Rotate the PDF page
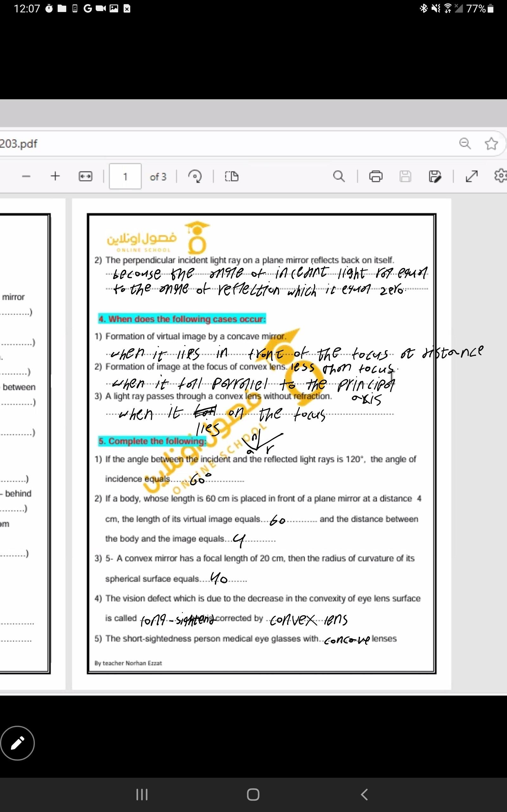Image resolution: width=507 pixels, height=812 pixels. (195, 176)
